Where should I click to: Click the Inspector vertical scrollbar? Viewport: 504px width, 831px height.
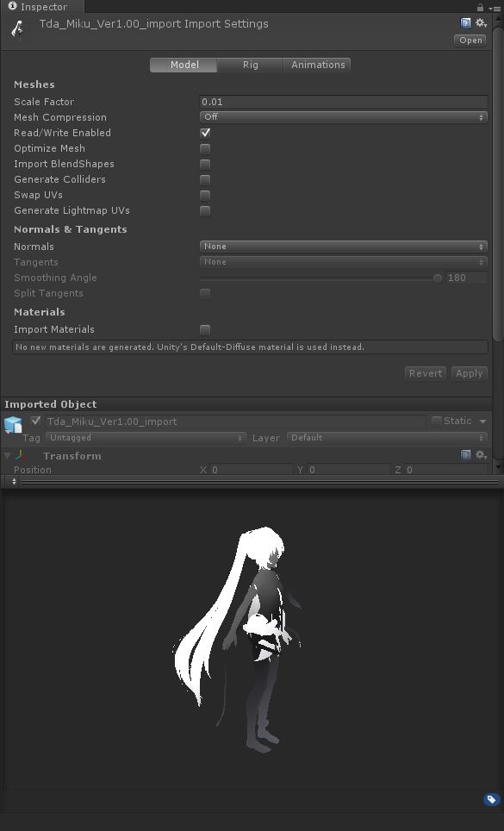point(498,183)
